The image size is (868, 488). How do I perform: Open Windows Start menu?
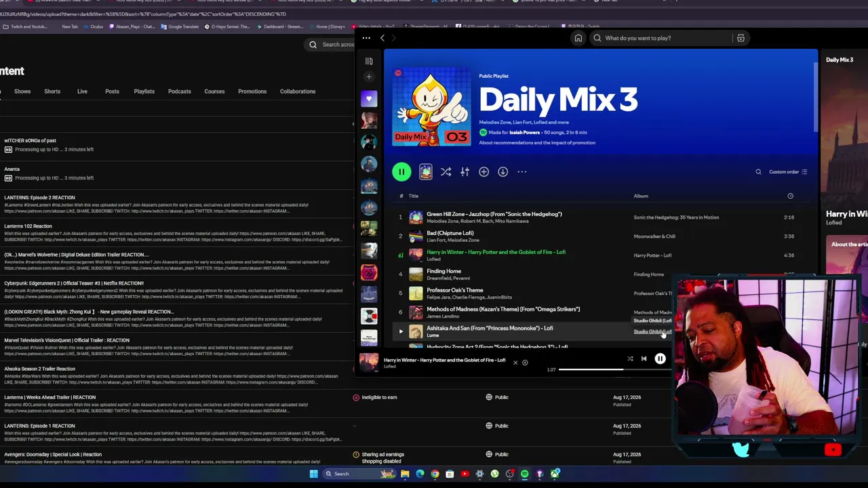pos(313,474)
